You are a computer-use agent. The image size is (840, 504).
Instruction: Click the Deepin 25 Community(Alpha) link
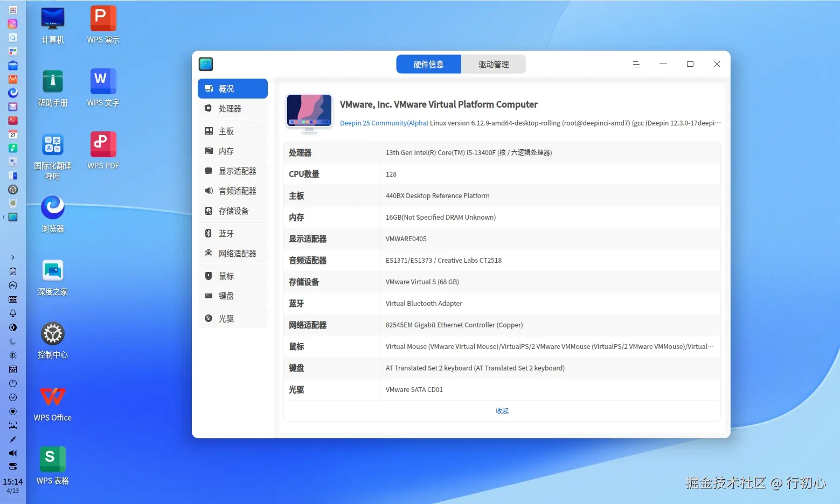tap(384, 123)
